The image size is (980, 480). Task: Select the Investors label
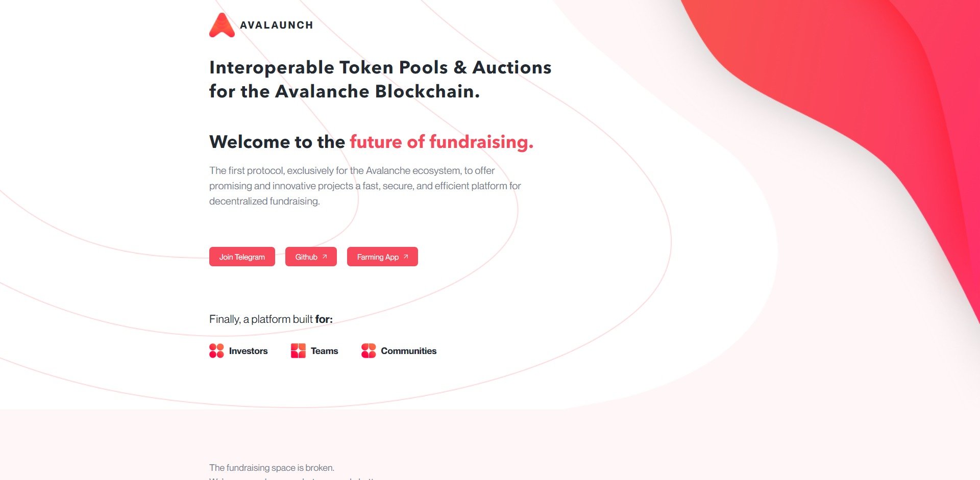point(248,351)
